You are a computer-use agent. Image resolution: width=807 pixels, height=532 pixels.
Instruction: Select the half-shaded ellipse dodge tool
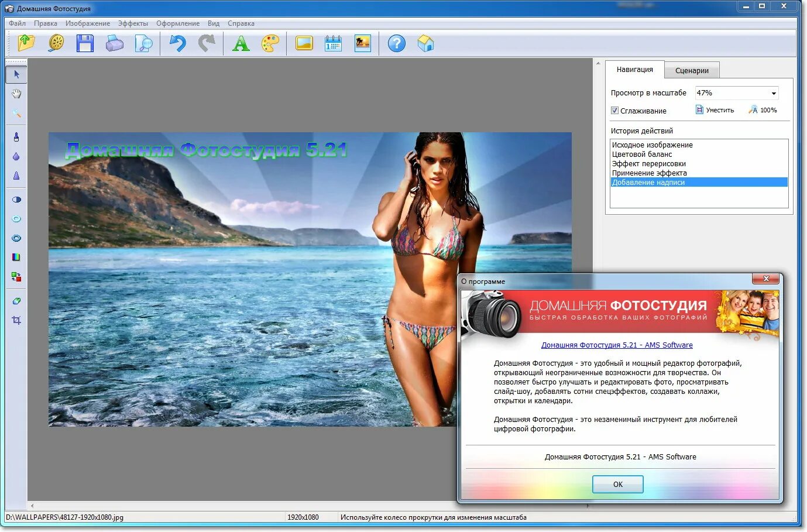(16, 200)
